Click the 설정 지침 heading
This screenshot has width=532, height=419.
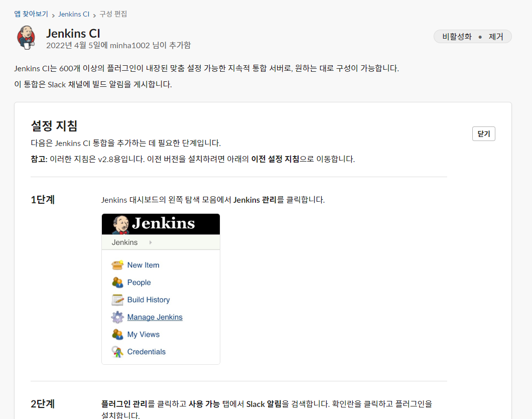point(54,126)
